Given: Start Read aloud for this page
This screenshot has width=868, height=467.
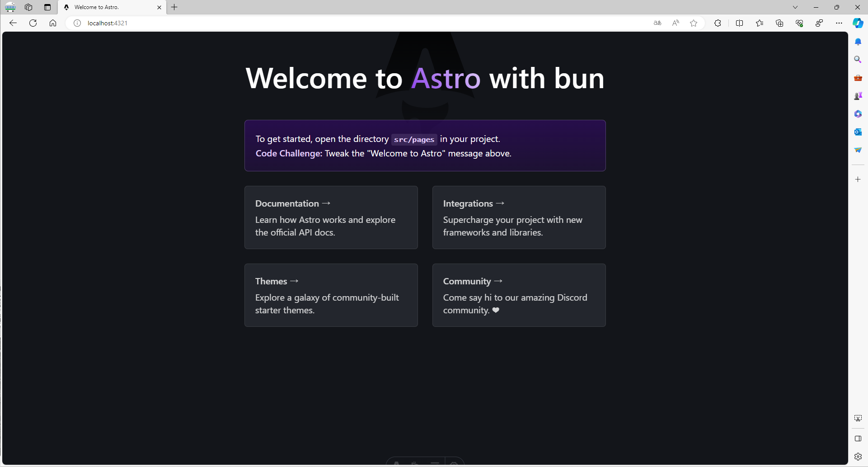Looking at the screenshot, I should pyautogui.click(x=676, y=23).
